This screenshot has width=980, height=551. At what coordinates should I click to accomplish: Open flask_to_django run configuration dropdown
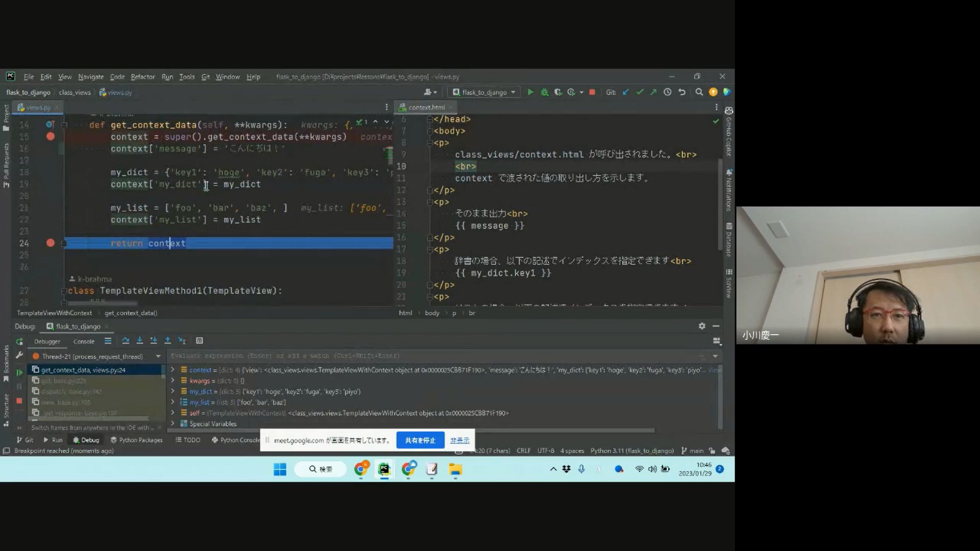(x=484, y=92)
